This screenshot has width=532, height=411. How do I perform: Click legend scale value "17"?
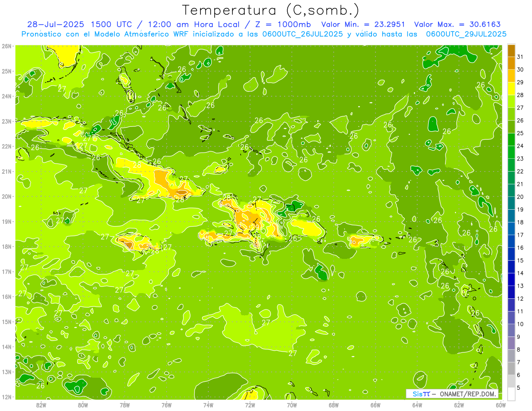point(520,235)
